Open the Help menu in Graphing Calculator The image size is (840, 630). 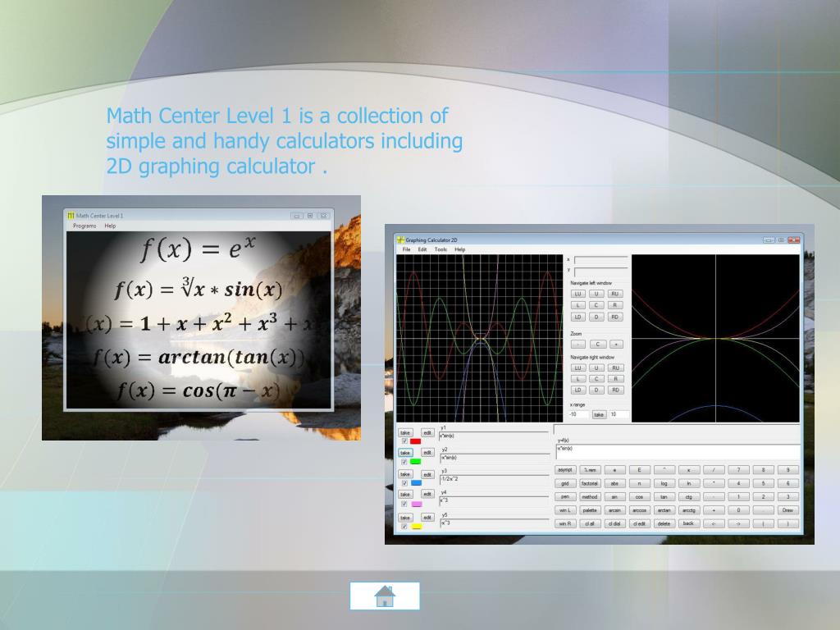(459, 249)
